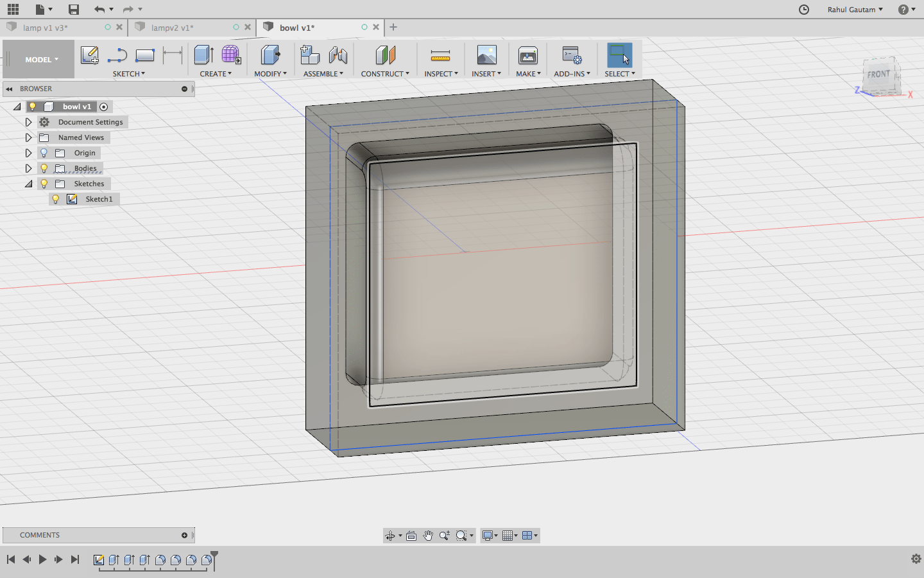924x578 pixels.
Task: Click the Save disk icon
Action: 74,9
